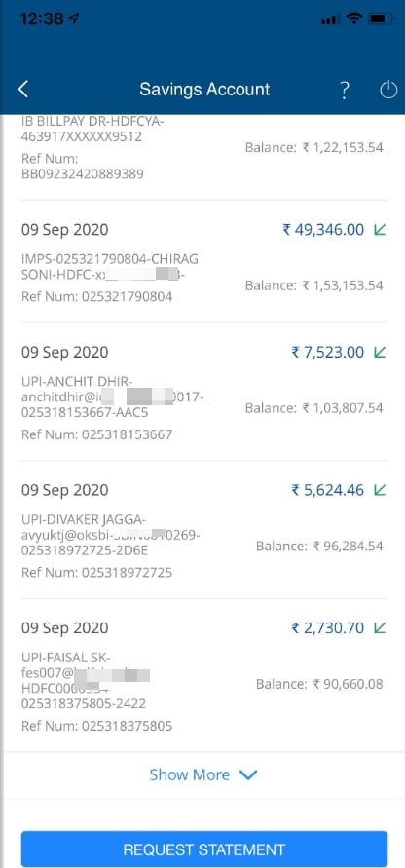This screenshot has height=868, width=405.
Task: Tap the back arrow in header
Action: (22, 89)
